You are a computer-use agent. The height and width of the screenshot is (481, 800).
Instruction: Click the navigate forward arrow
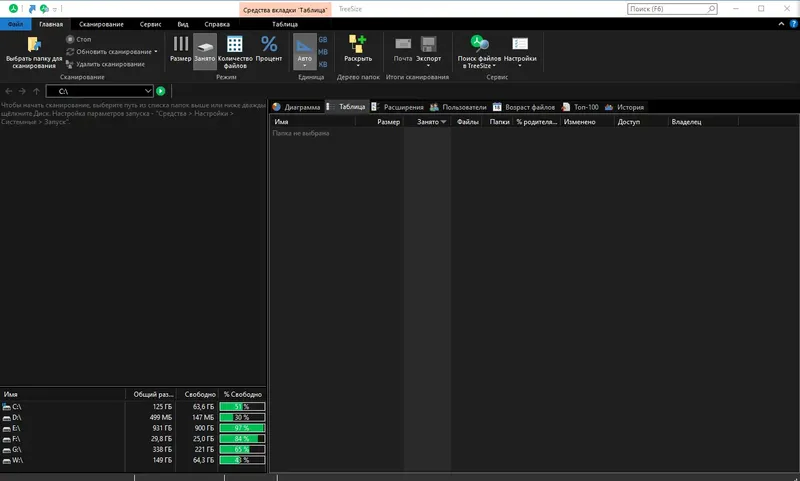point(22,91)
